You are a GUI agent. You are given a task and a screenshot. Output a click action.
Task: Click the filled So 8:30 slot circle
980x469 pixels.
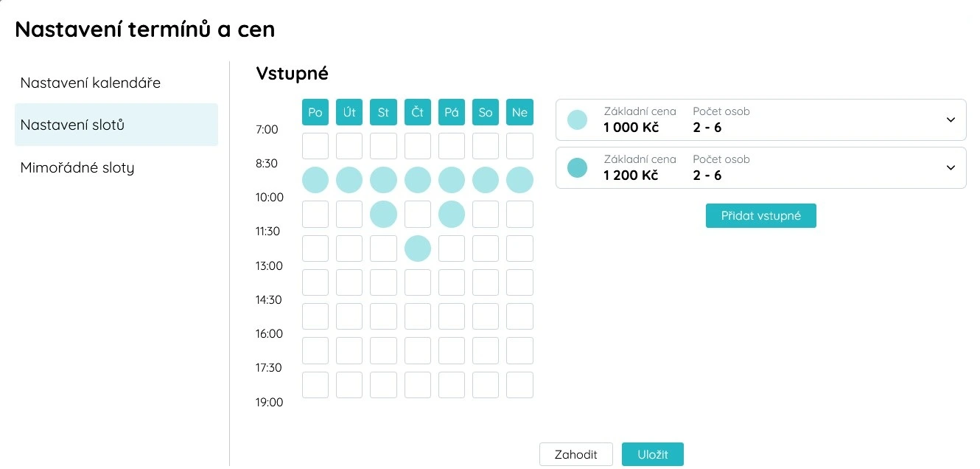coord(486,180)
